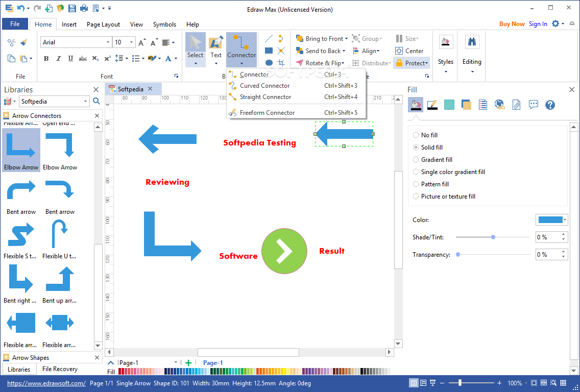Open the File menu
The image size is (580, 392).
(x=15, y=24)
